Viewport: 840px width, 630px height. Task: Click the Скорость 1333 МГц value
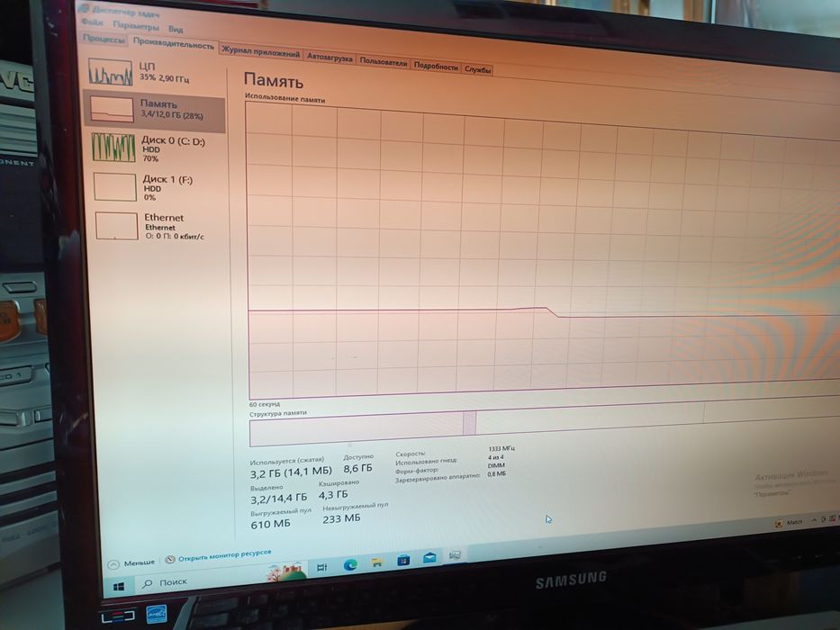click(501, 449)
